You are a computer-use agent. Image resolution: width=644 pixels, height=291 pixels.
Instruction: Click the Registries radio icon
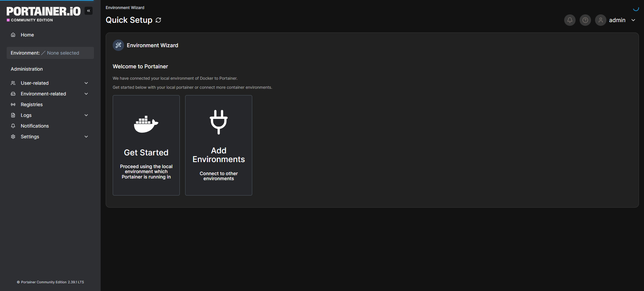13,104
